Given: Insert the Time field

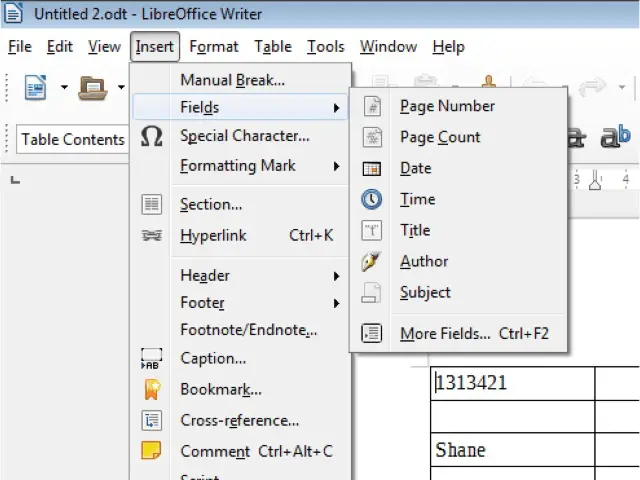Looking at the screenshot, I should coord(459,199).
